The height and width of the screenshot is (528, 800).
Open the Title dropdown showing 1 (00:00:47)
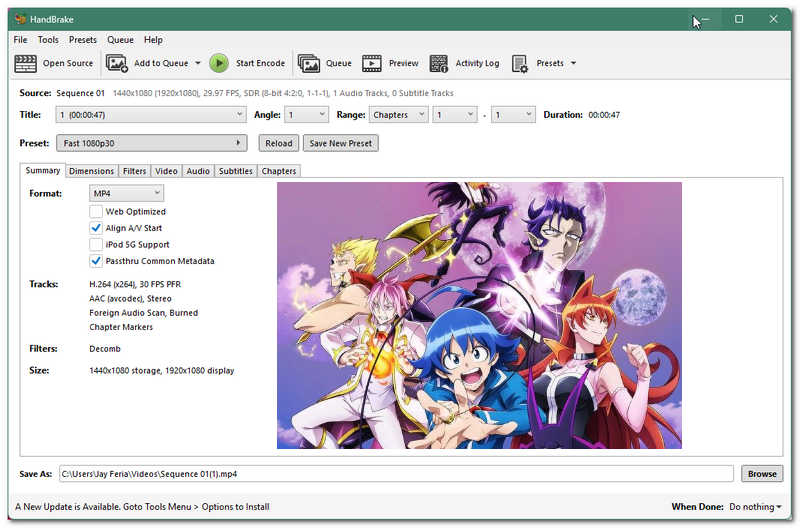[151, 115]
